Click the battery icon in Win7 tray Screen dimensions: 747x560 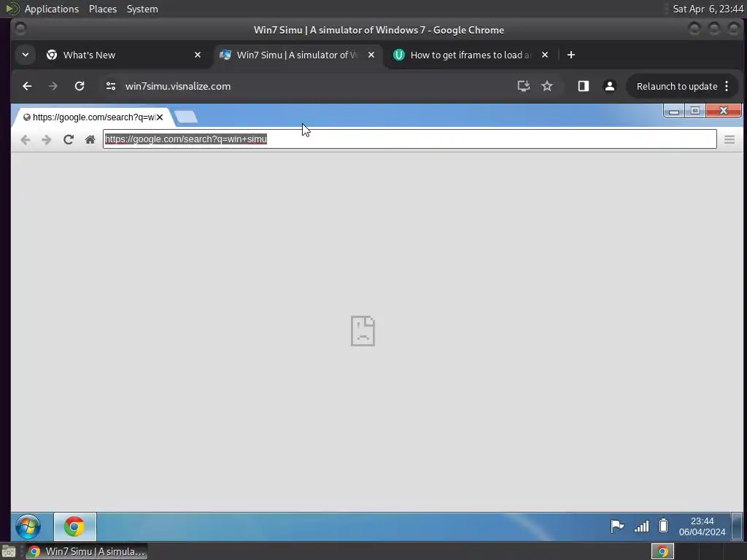663,526
